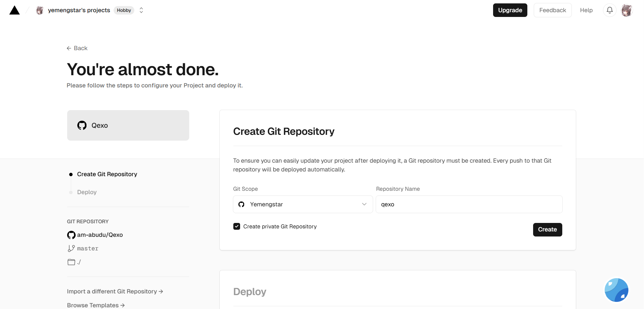This screenshot has height=309, width=644.
Task: Focus the Repository Name input field
Action: pos(469,204)
